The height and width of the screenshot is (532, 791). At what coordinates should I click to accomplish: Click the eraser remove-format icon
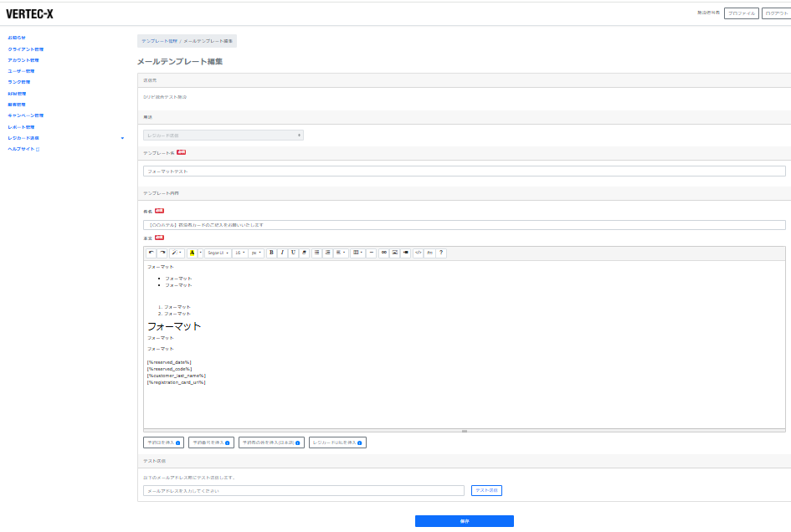[304, 253]
